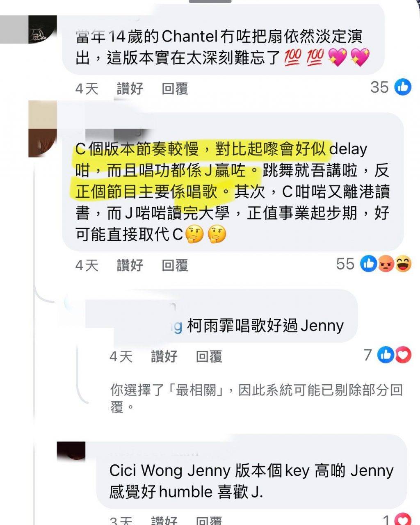
Task: Click the red heart reaction beside count 7
Action: [x=403, y=355]
